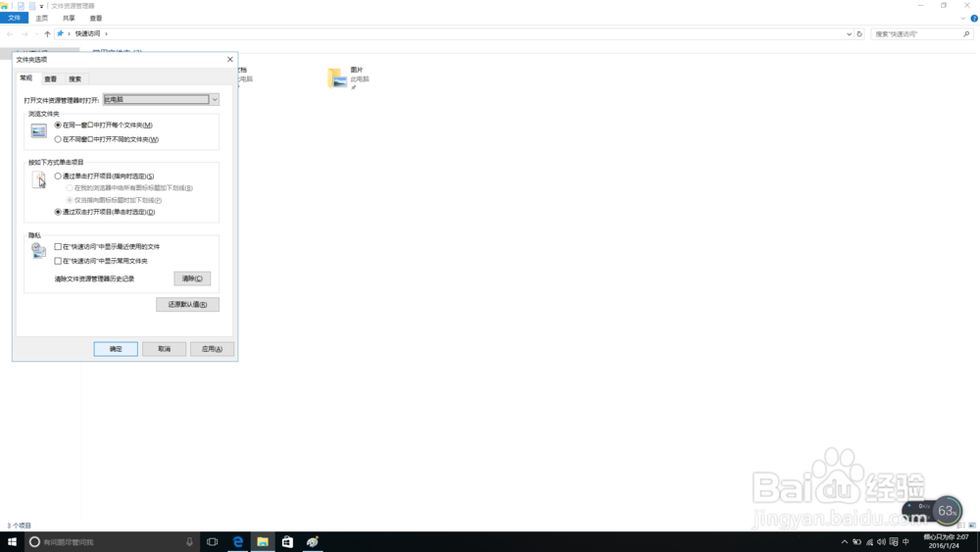The width and height of the screenshot is (980, 552).
Task: Click 确定 in Folder Options
Action: point(116,349)
